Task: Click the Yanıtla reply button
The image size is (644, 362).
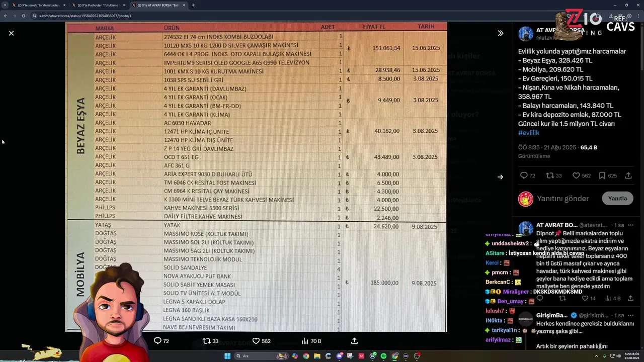Action: [x=617, y=198]
